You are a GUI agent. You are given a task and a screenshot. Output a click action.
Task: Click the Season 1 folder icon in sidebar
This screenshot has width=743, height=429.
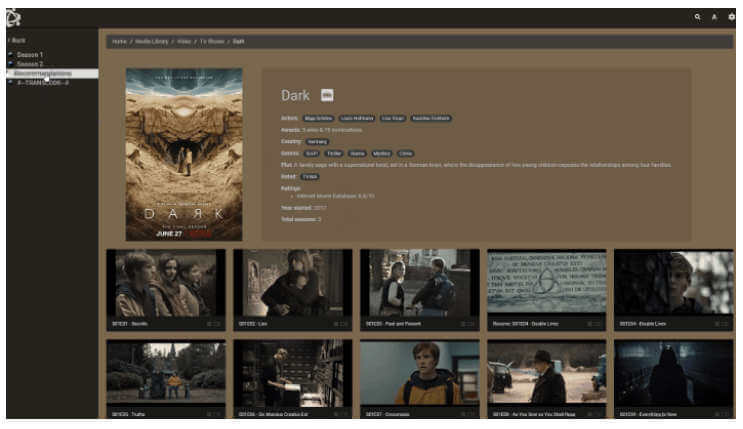(x=10, y=55)
